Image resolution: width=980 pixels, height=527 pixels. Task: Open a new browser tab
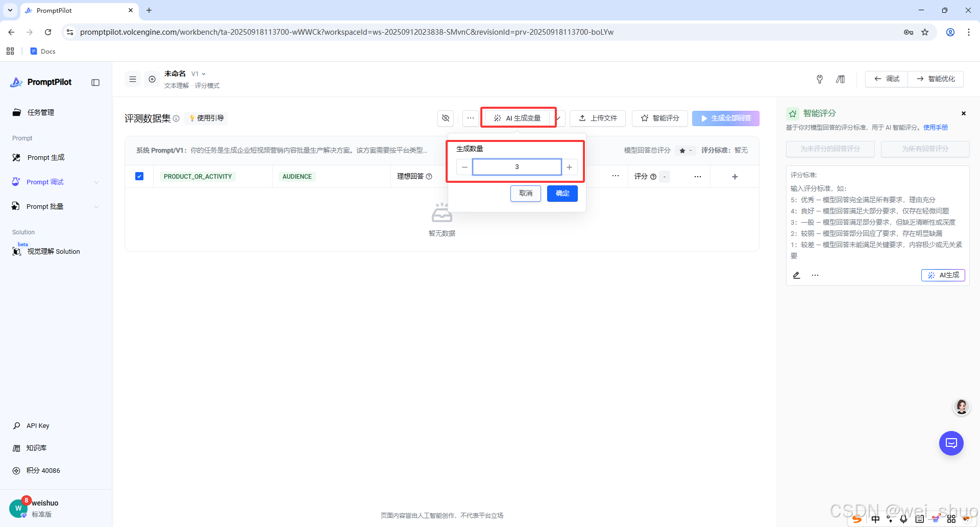[149, 10]
